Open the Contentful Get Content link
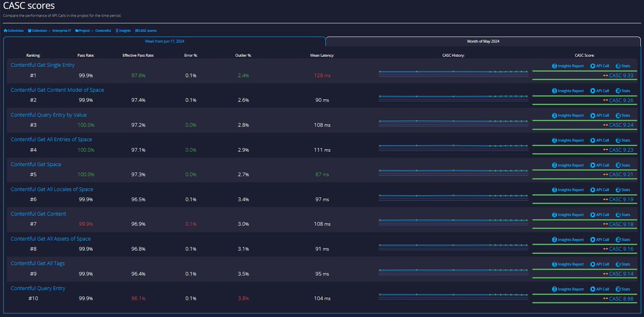Image resolution: width=644 pixels, height=317 pixels. pos(39,214)
